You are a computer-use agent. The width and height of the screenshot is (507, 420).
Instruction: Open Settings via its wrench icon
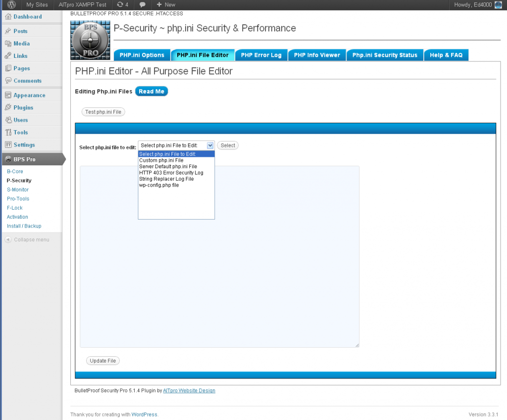click(x=7, y=144)
